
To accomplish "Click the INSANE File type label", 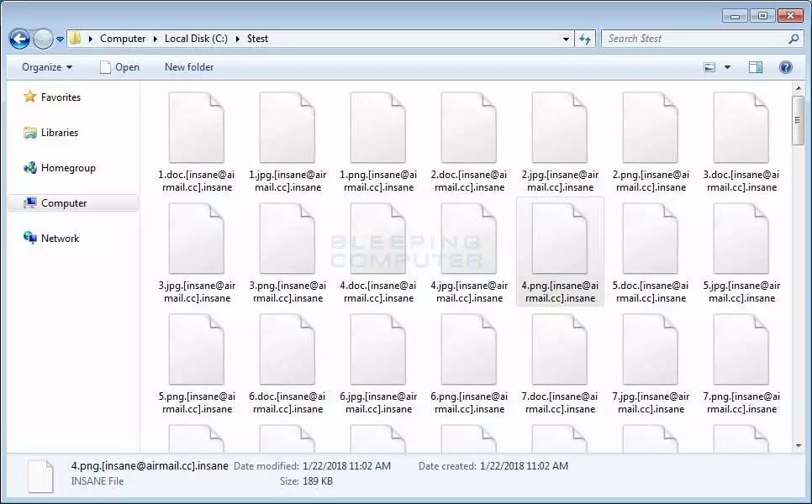I will [x=98, y=481].
